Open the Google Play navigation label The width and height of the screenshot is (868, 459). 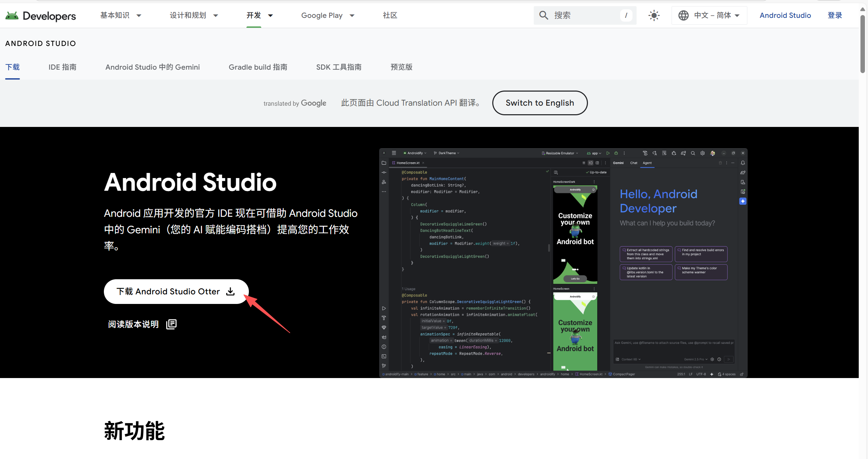point(322,15)
